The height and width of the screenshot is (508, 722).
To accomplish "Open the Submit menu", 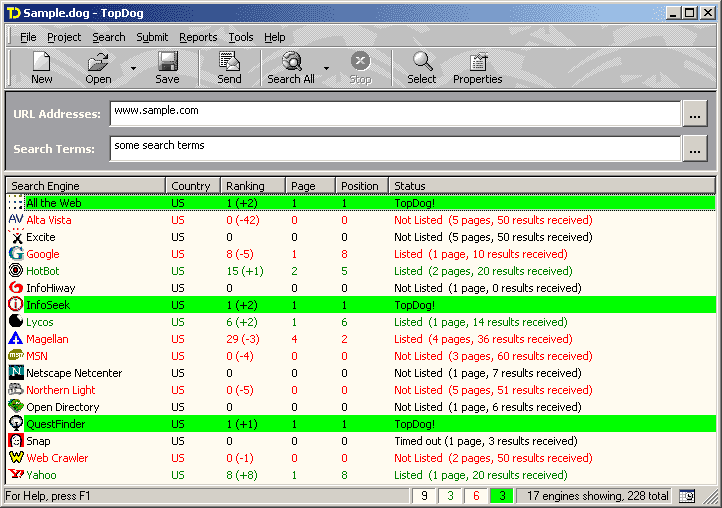I will (x=152, y=37).
